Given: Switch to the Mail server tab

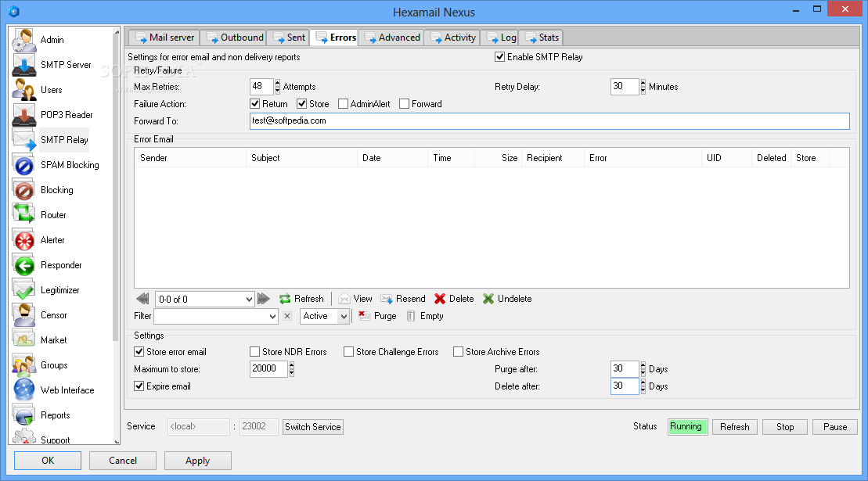Looking at the screenshot, I should pyautogui.click(x=164, y=38).
